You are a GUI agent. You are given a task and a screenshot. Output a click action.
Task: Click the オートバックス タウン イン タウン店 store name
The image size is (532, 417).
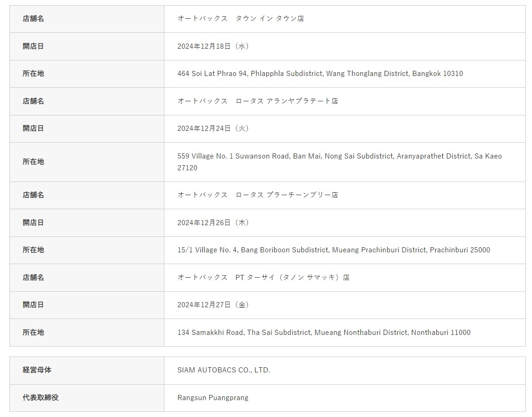pyautogui.click(x=240, y=19)
